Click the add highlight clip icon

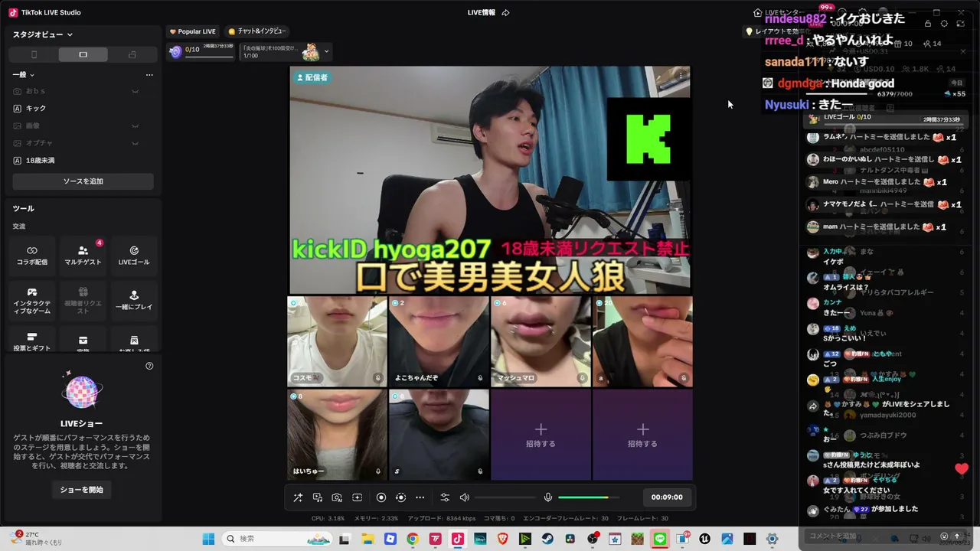click(357, 497)
